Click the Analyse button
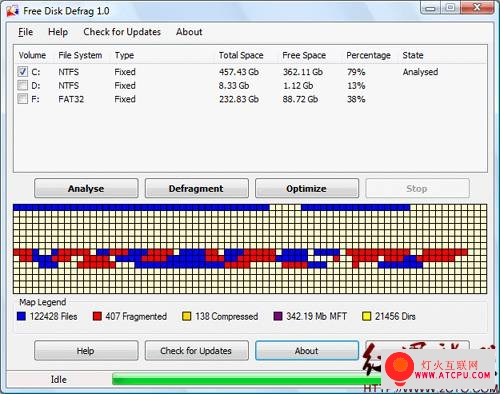Screen dimensions: 500x394 [86, 188]
